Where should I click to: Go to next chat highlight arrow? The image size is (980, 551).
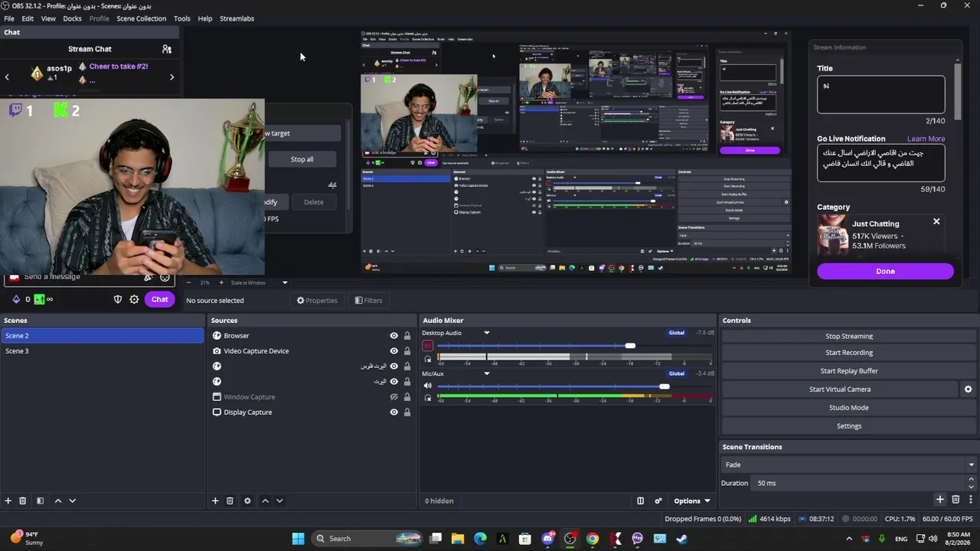tap(171, 77)
